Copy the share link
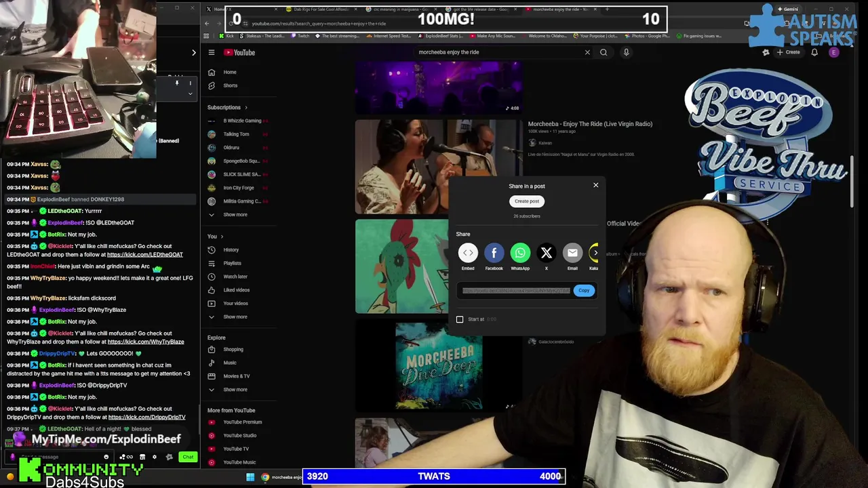The image size is (868, 488). point(584,290)
